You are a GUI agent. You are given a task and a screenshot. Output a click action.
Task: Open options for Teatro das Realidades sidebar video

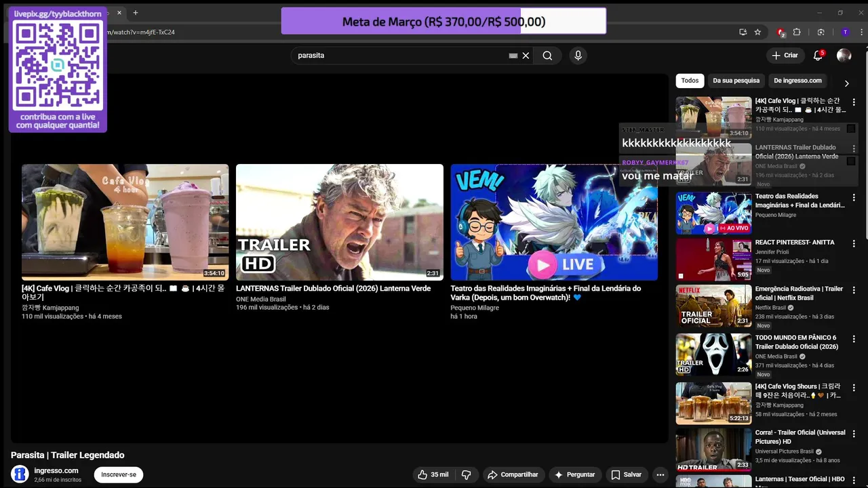854,197
